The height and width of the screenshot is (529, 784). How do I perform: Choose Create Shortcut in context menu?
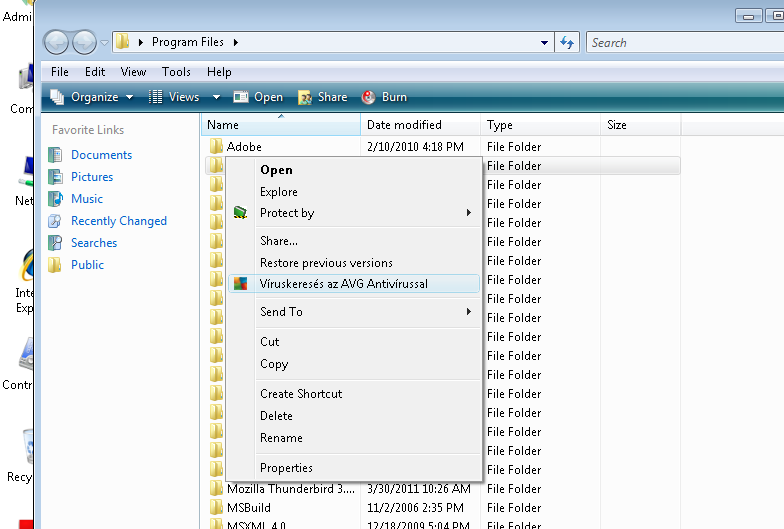pyautogui.click(x=354, y=394)
